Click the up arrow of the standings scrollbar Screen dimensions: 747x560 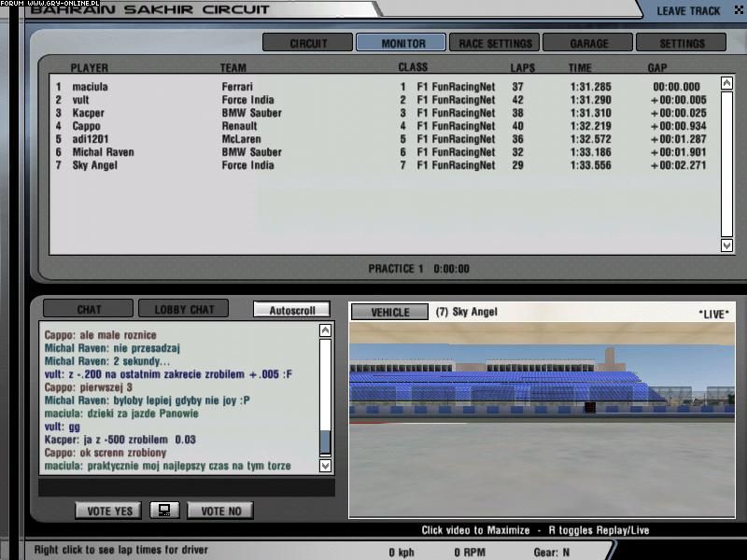[x=726, y=84]
